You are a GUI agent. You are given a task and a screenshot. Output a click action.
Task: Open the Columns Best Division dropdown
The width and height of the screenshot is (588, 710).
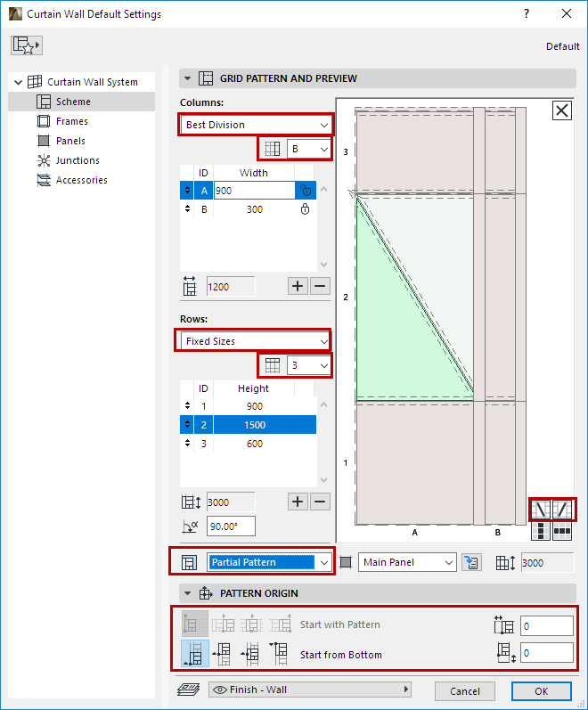tap(256, 125)
